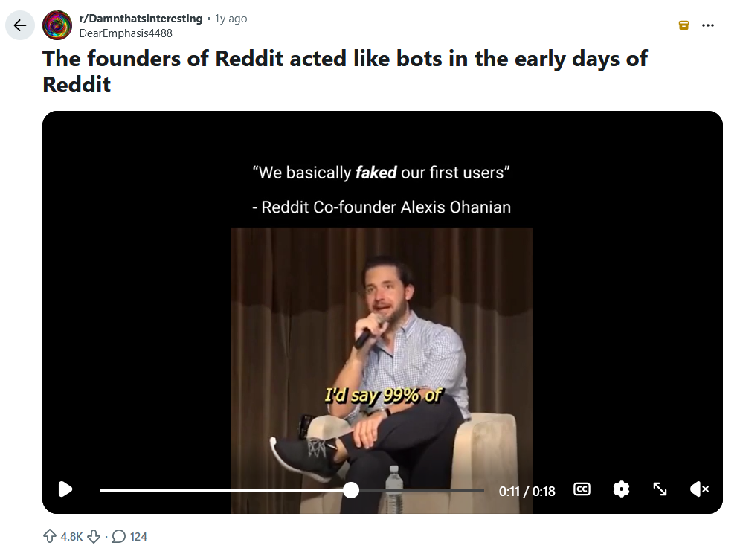The height and width of the screenshot is (560, 743).
Task: Upvote the post
Action: coord(48,536)
